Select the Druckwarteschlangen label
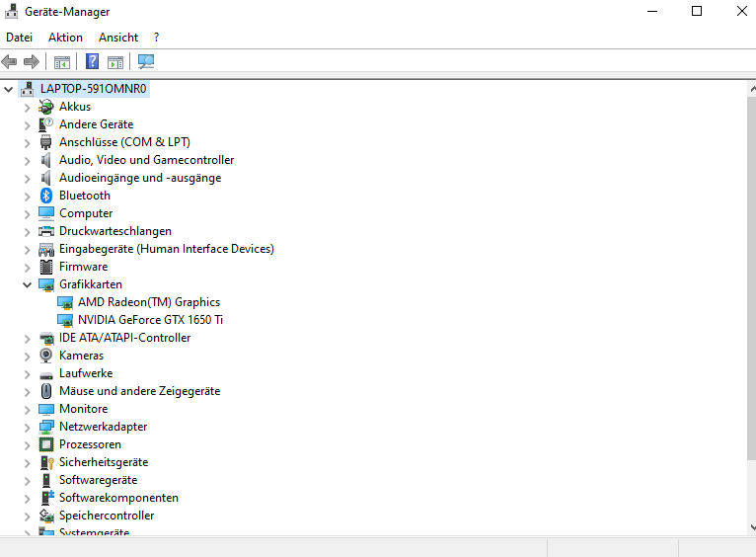The height and width of the screenshot is (557, 756). pos(115,231)
